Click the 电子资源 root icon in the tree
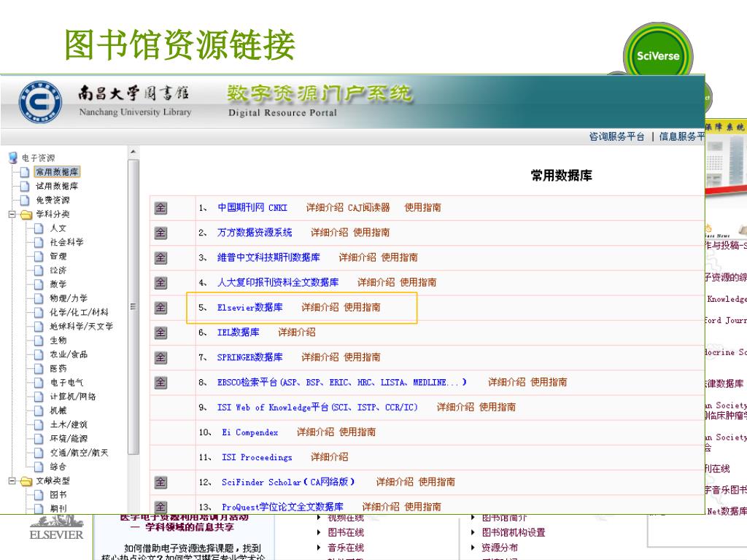The width and height of the screenshot is (747, 560). 13,157
